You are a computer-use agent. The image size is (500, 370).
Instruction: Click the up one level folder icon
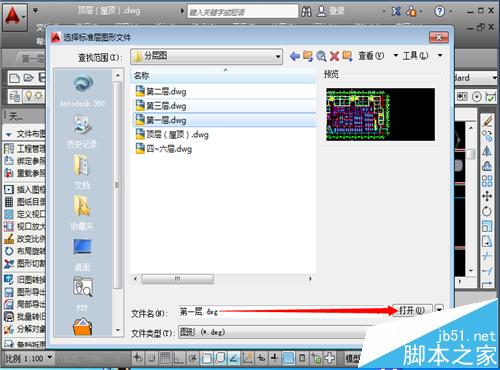(308, 56)
